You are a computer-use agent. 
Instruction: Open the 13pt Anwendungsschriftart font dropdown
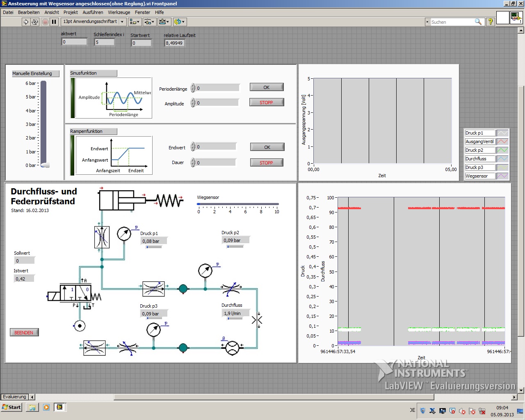93,22
